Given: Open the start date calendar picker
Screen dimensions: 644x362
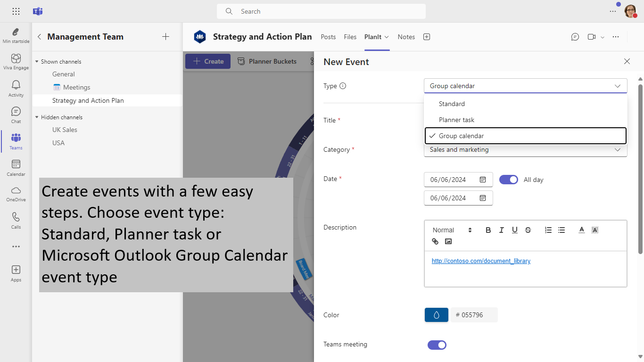Looking at the screenshot, I should (x=483, y=180).
